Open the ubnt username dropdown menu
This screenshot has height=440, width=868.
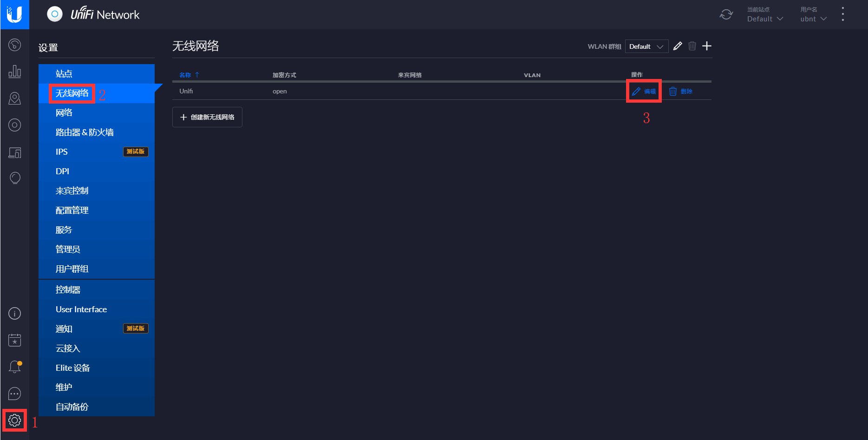[812, 19]
